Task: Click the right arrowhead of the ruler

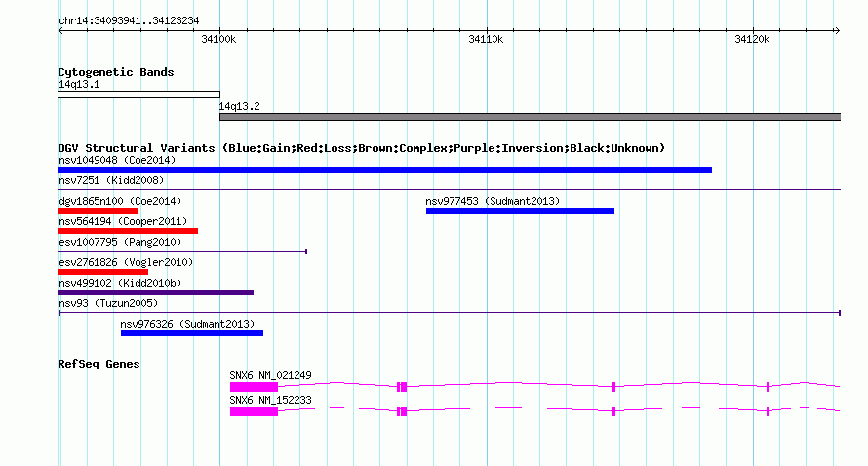Action: [x=838, y=30]
